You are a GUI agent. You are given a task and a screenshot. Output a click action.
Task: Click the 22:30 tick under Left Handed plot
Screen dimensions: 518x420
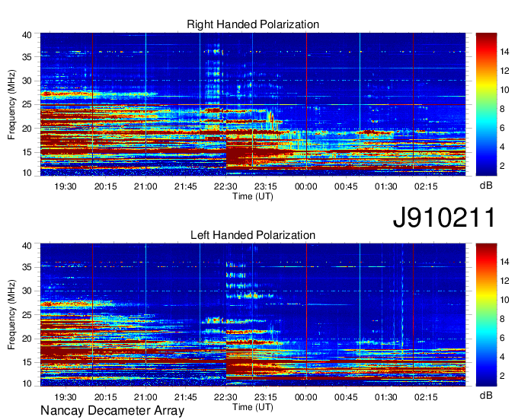click(x=225, y=397)
